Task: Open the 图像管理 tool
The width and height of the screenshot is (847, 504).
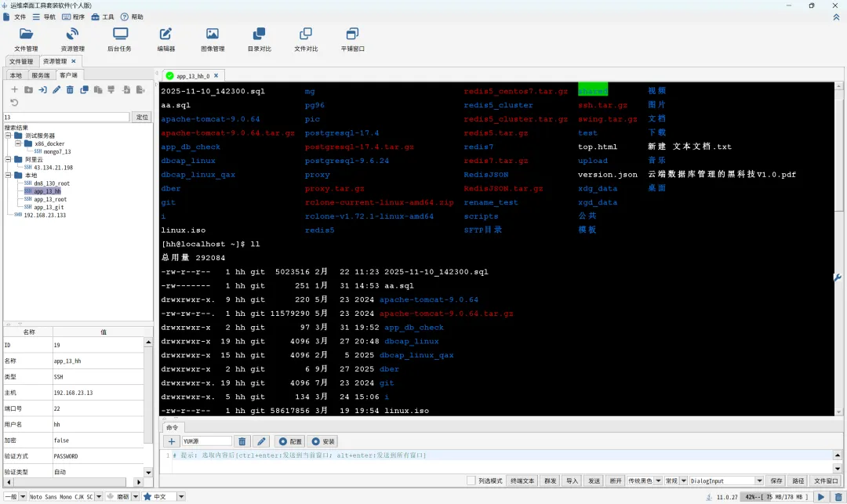Action: click(x=212, y=34)
